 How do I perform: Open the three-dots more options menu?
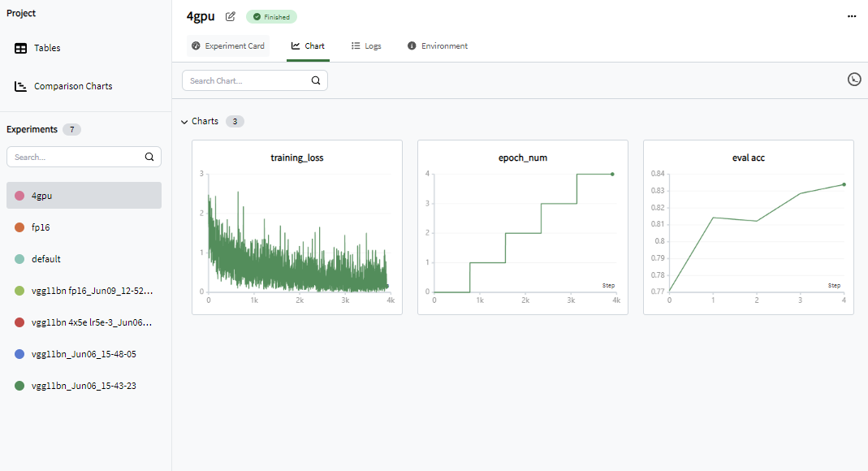[852, 16]
